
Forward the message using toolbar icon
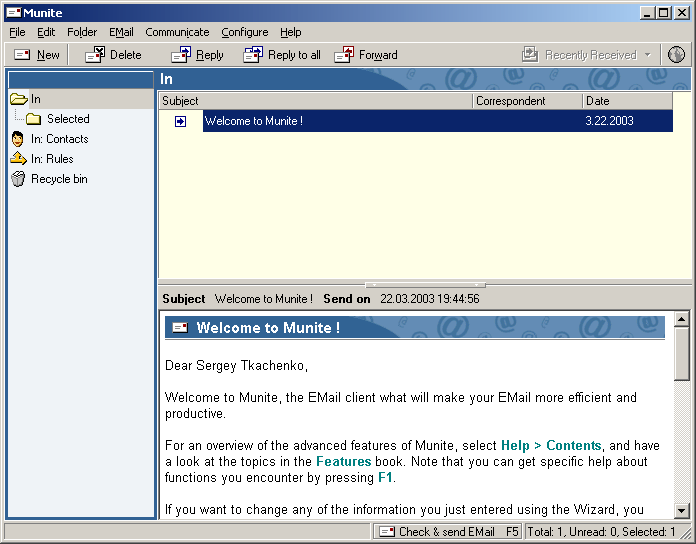[344, 55]
